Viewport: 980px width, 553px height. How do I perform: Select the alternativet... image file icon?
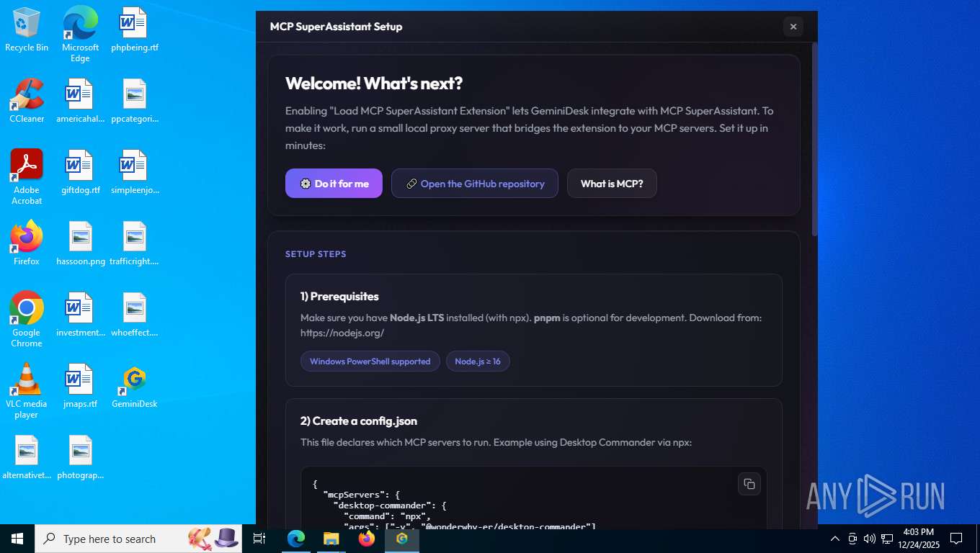(x=27, y=457)
